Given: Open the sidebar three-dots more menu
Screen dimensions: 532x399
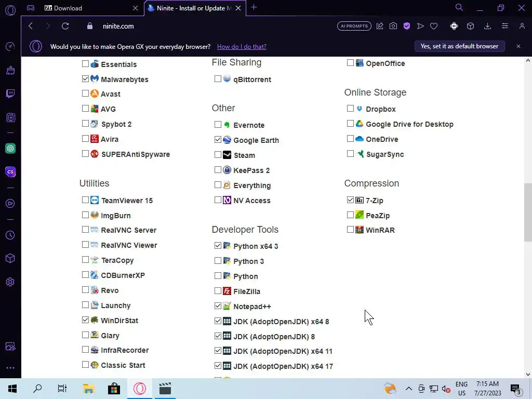Looking at the screenshot, I should (10, 368).
